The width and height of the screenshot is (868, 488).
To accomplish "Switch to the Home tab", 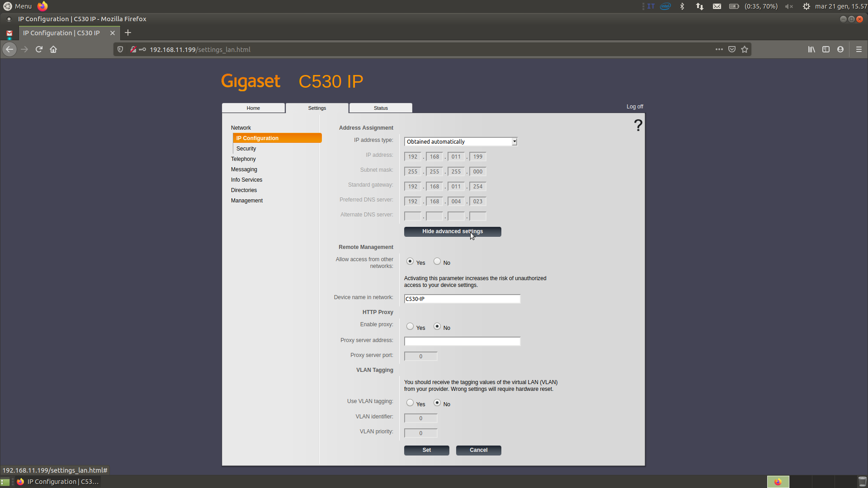I will pyautogui.click(x=253, y=108).
